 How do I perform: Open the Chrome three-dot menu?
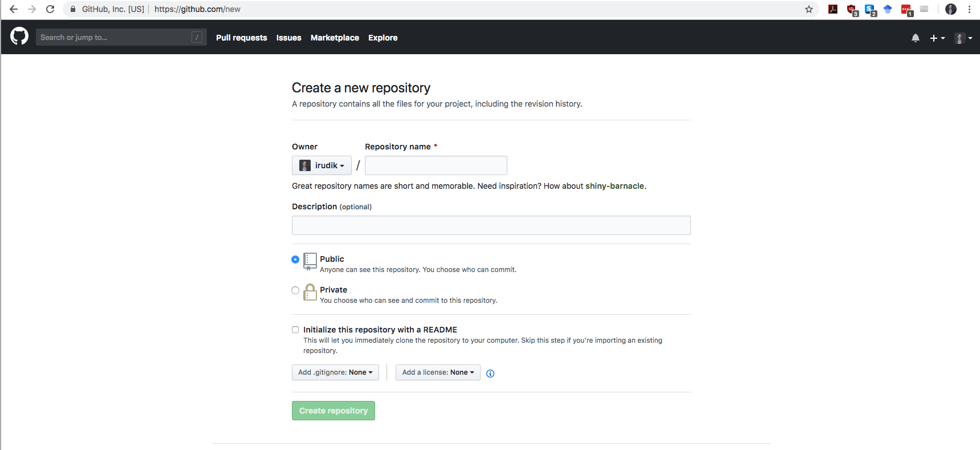[x=969, y=9]
